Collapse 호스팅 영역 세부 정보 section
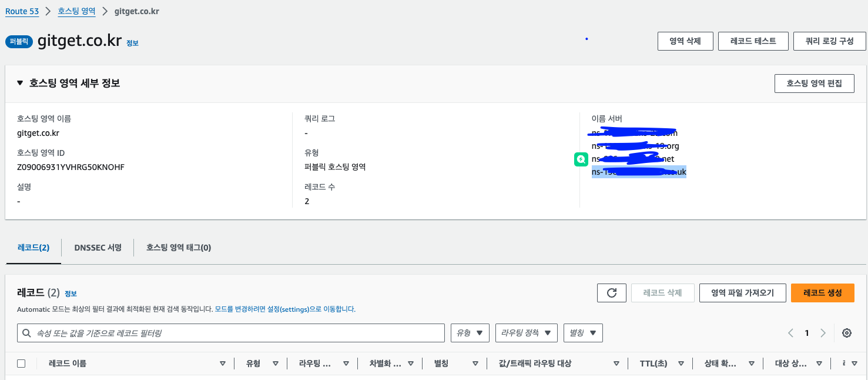 point(20,84)
